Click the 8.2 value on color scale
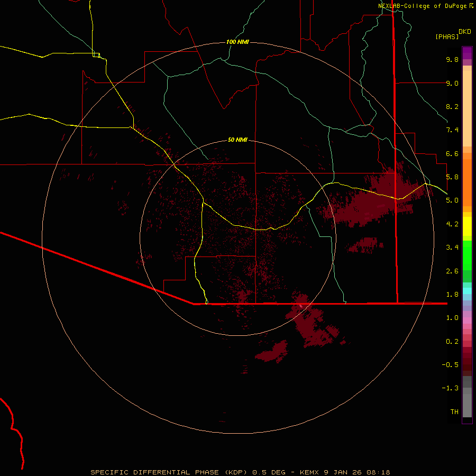 pos(452,106)
